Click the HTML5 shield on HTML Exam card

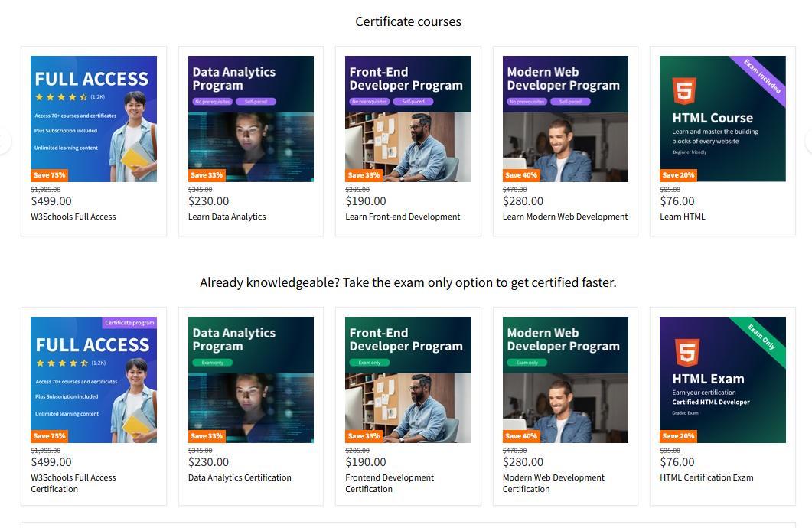tap(687, 352)
